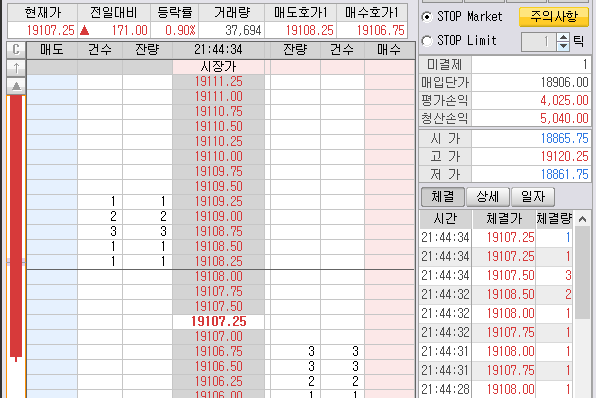This screenshot has width=596, height=398.
Task: Click 고가 value 19120.25
Action: 564,156
